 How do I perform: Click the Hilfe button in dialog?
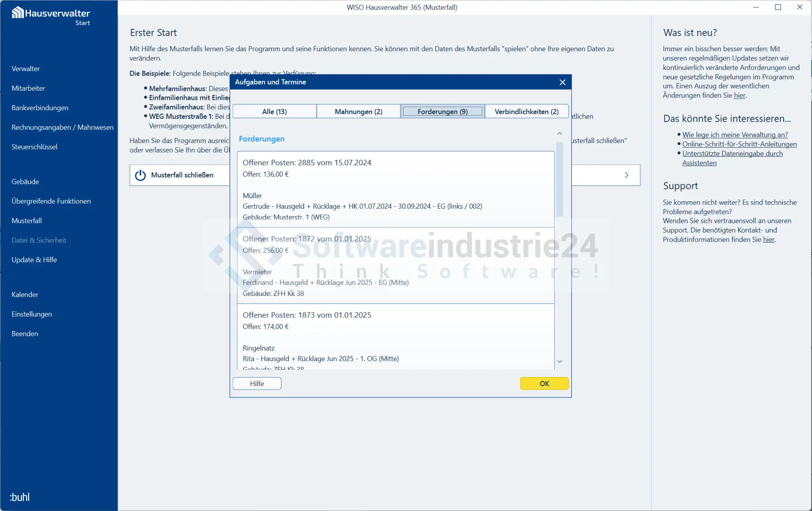click(257, 383)
